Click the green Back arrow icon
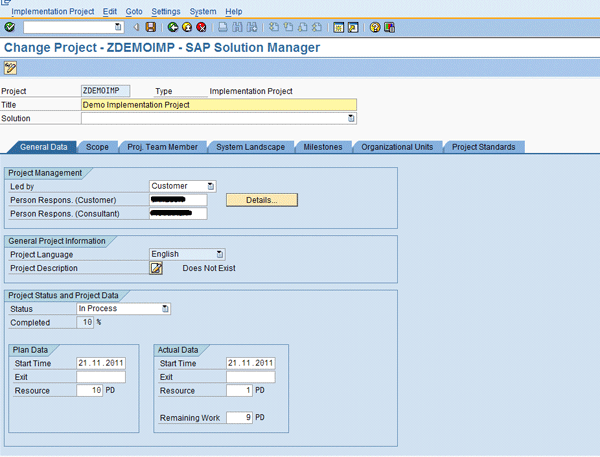This screenshot has width=600, height=457. (x=173, y=27)
